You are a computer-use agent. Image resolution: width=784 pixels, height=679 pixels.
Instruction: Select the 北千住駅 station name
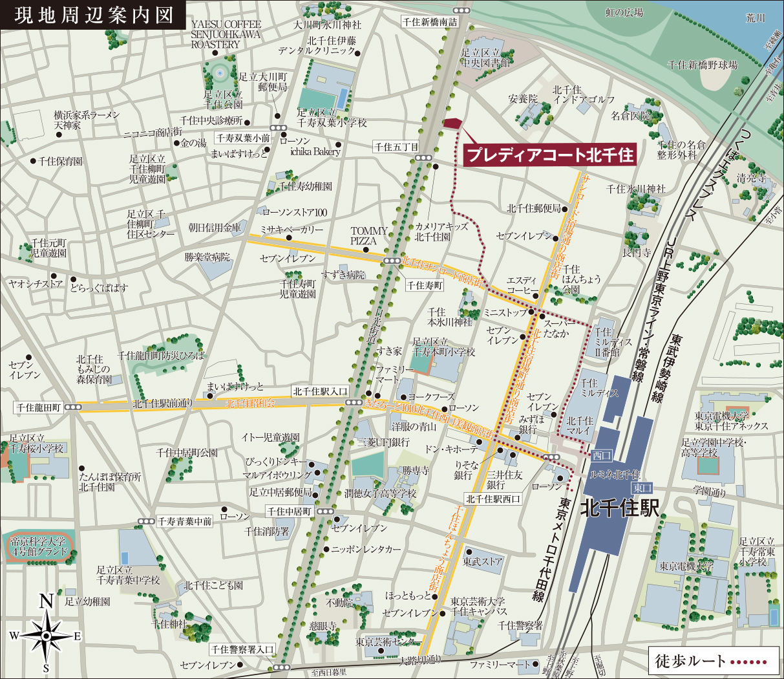pyautogui.click(x=620, y=507)
